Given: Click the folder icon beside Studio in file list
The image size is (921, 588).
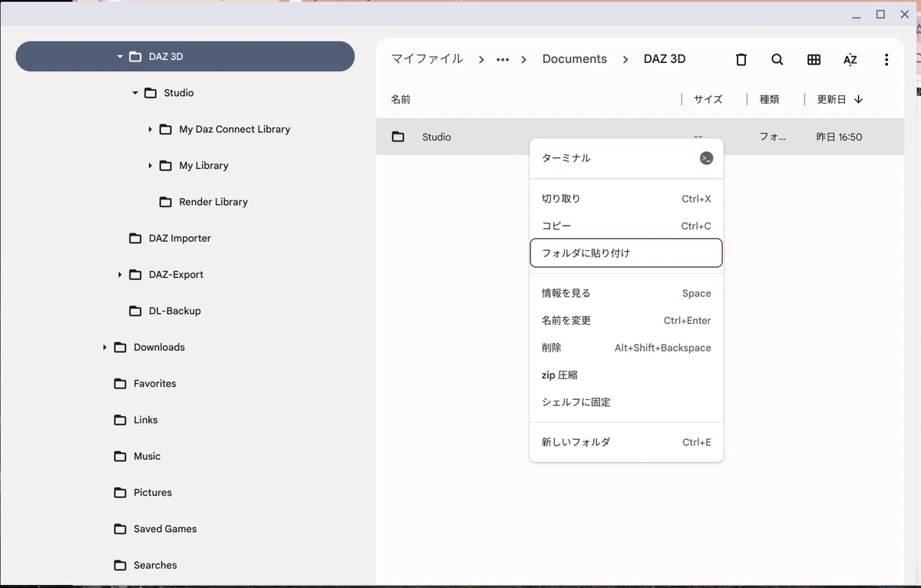Looking at the screenshot, I should click(x=398, y=137).
